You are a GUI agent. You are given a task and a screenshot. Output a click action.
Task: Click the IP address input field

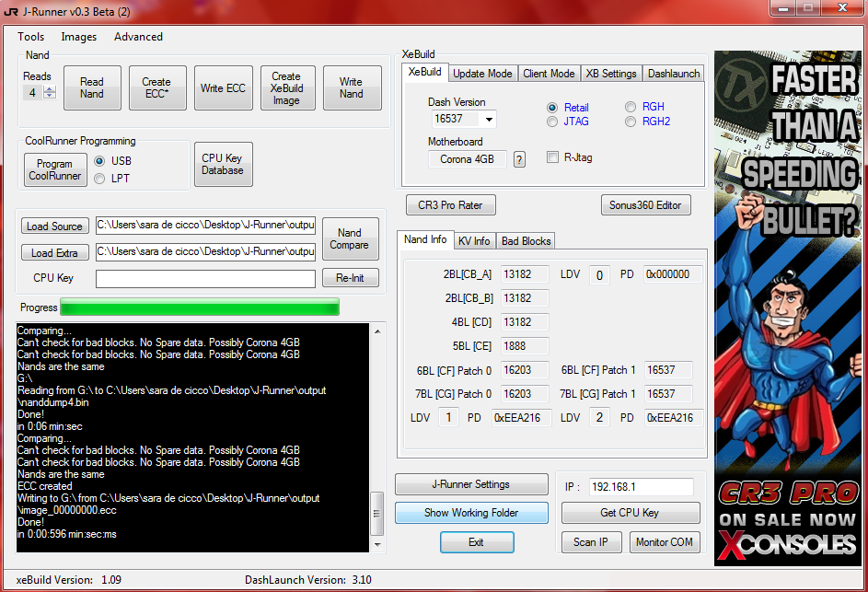(641, 487)
